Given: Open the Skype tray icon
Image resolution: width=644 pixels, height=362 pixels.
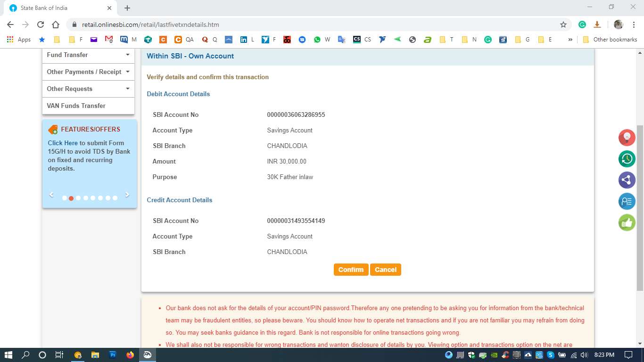Looking at the screenshot, I should [x=550, y=355].
